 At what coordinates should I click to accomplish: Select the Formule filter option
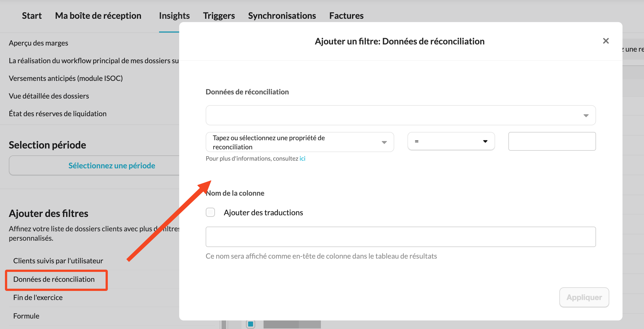[x=26, y=316]
